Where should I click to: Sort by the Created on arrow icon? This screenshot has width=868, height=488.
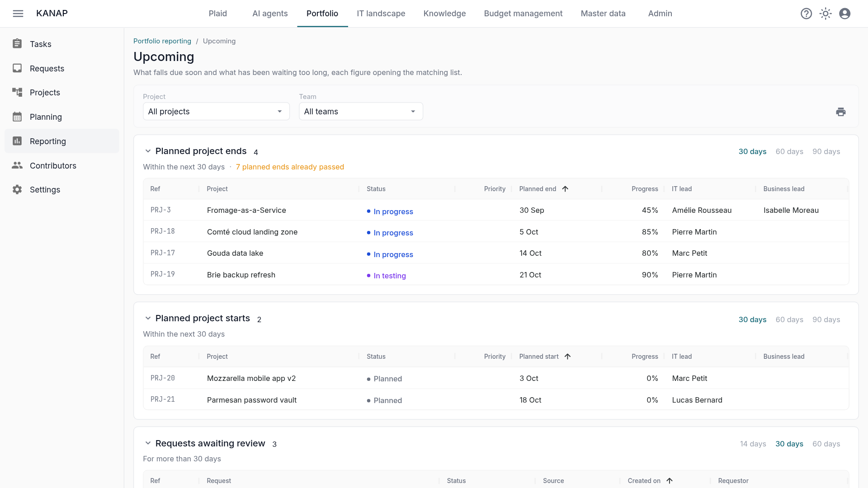click(x=670, y=481)
